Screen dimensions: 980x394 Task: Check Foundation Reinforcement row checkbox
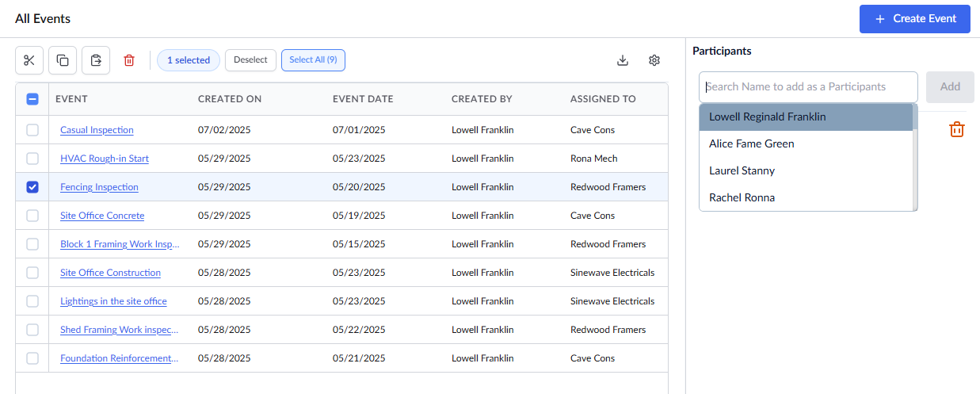coord(32,358)
